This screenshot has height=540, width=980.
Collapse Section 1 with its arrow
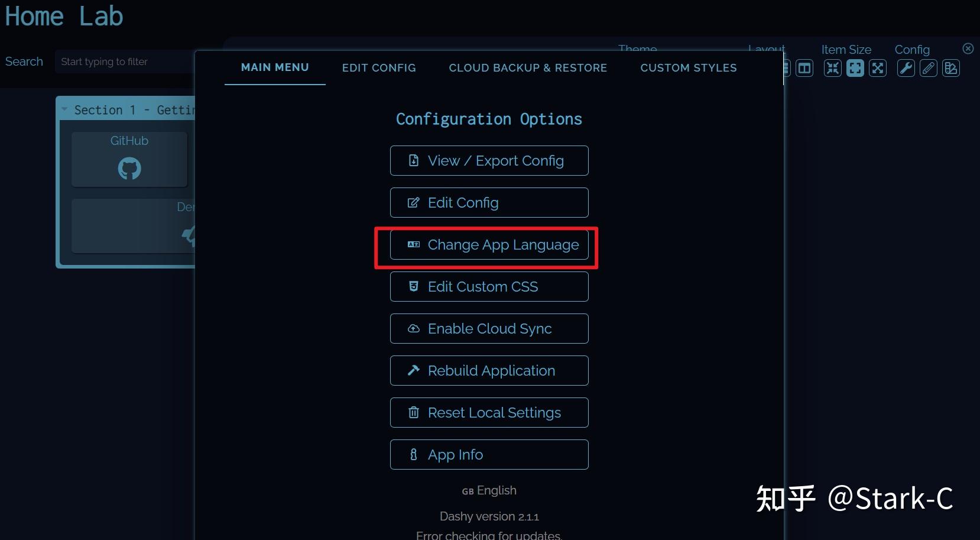coord(64,109)
